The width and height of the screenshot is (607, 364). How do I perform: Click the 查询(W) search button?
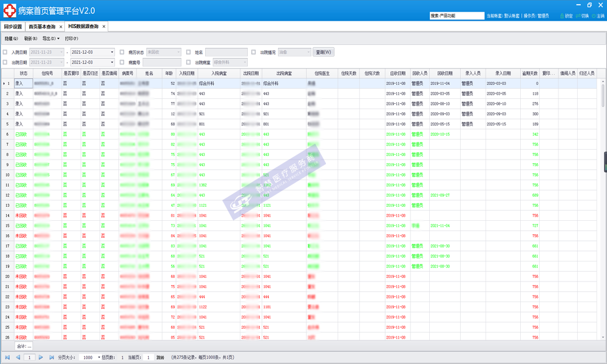[324, 52]
